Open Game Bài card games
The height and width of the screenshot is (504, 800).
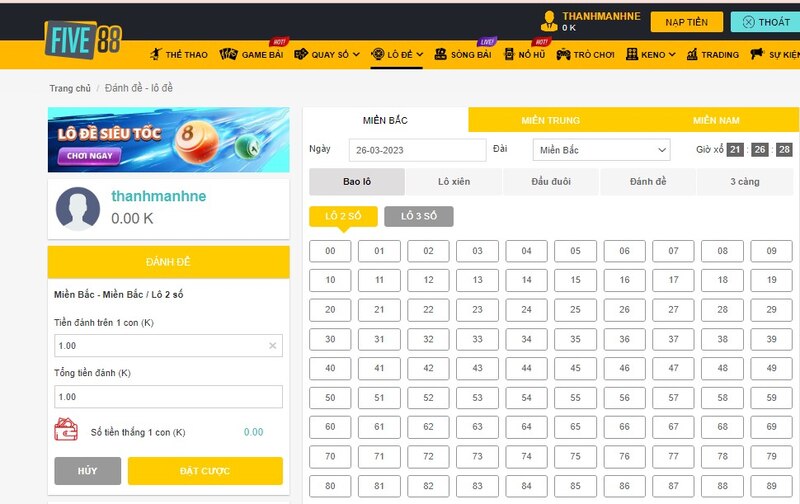(254, 55)
